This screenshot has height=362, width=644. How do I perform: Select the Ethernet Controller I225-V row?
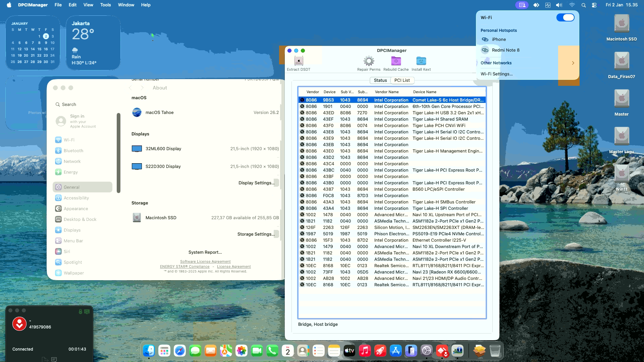point(392,240)
